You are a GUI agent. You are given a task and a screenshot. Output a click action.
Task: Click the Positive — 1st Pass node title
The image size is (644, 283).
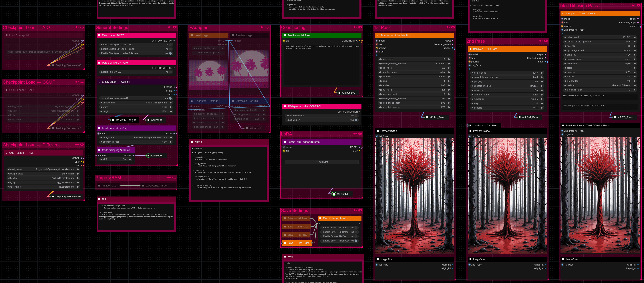tap(299, 35)
